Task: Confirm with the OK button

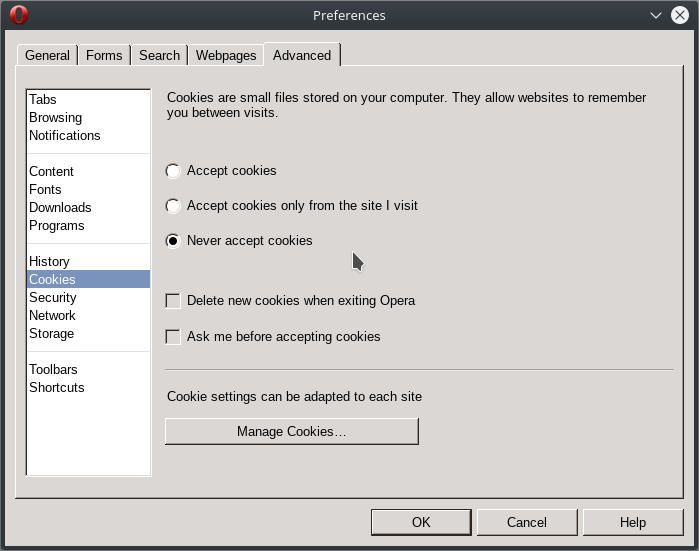Action: (x=421, y=522)
